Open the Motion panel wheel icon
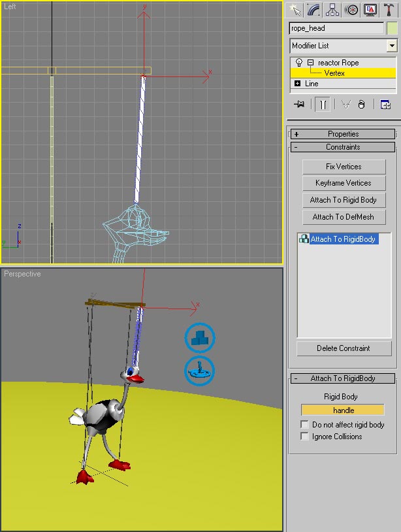The height and width of the screenshot is (532, 401). tap(352, 10)
